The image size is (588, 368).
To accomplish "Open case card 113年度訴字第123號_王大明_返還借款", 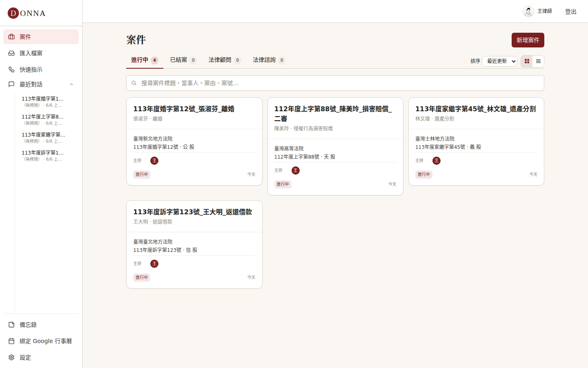I will 194,245.
